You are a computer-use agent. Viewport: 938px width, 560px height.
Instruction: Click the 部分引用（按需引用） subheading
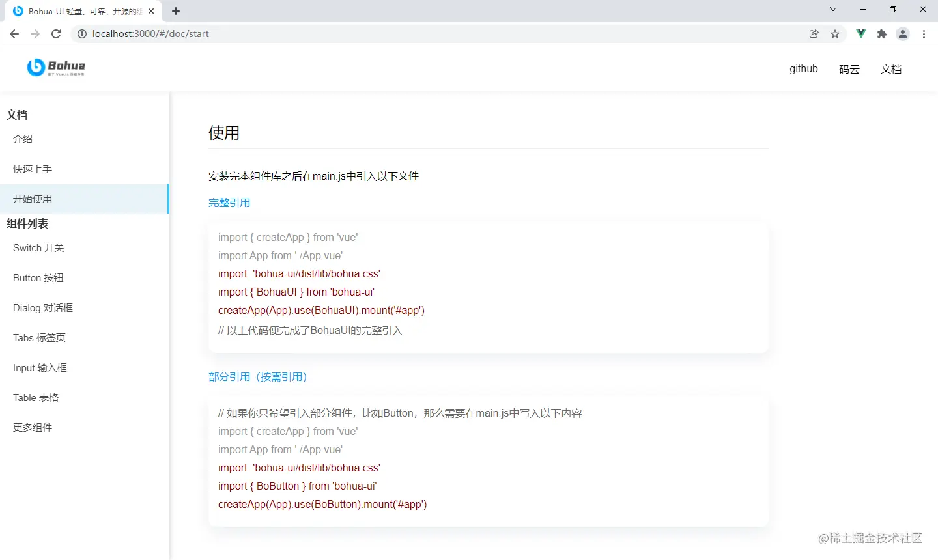coord(258,376)
